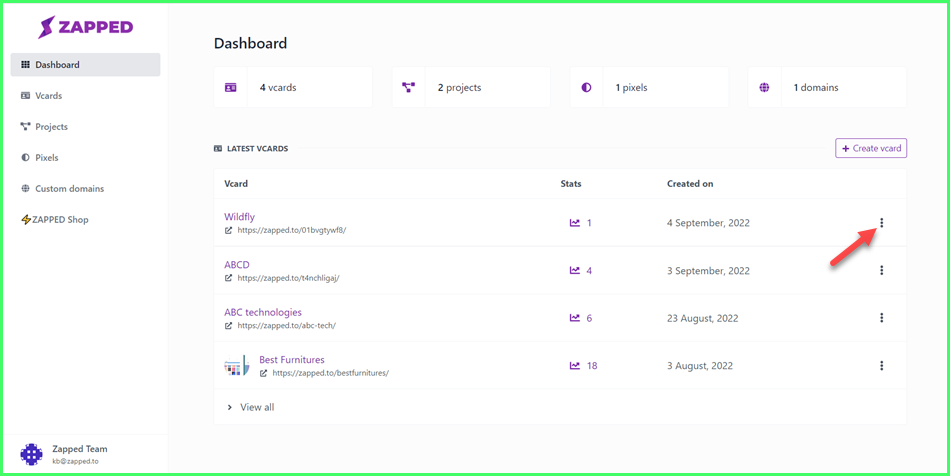Viewport: 950px width, 476px height.
Task: Visit https://zapped.to/01bvgtywf8/ link
Action: pyautogui.click(x=291, y=230)
